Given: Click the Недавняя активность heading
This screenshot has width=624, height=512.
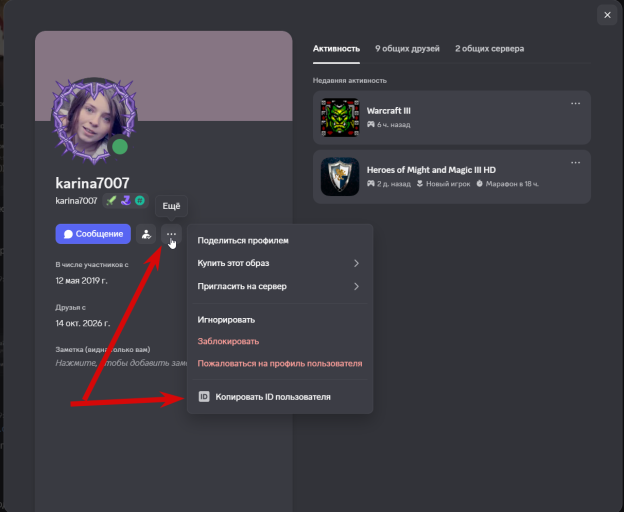Looking at the screenshot, I should tap(349, 80).
